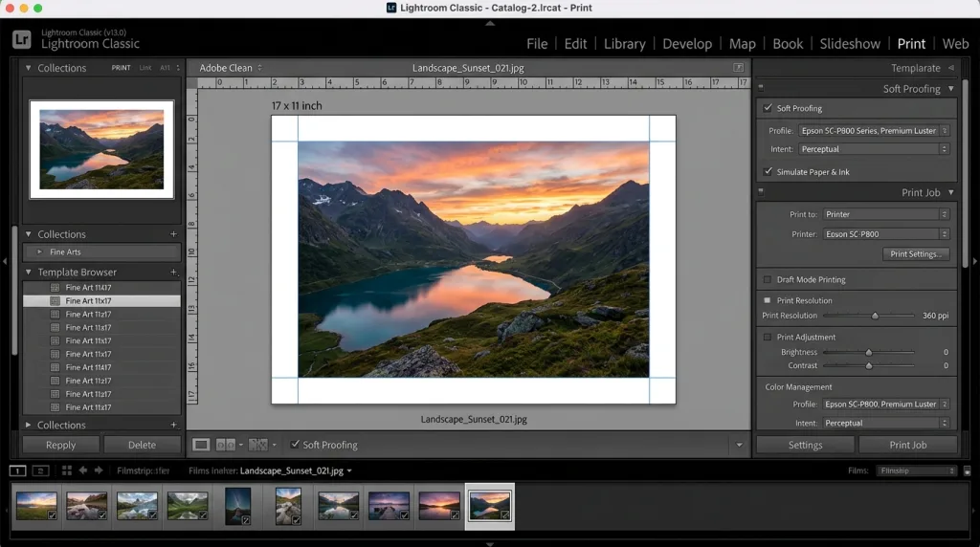
Task: Open the Book module
Action: pos(788,44)
